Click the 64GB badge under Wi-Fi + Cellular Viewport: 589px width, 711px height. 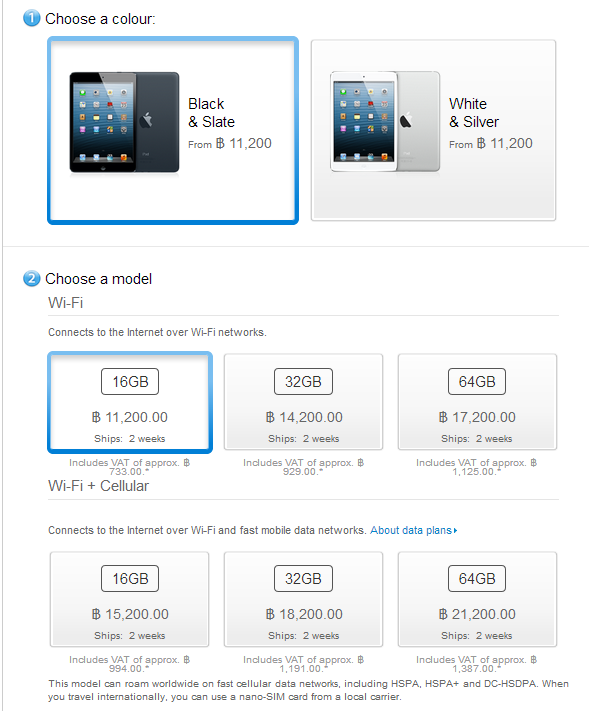[x=477, y=579]
